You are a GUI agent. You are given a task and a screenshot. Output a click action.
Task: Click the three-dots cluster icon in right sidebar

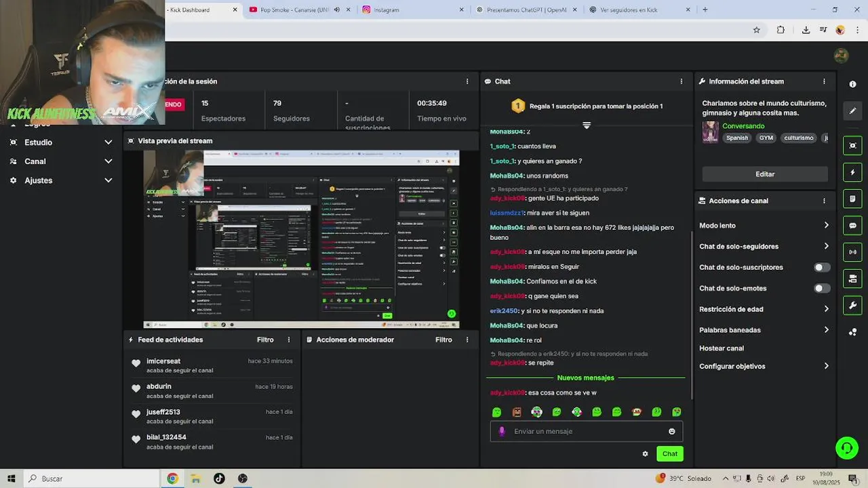pyautogui.click(x=852, y=332)
